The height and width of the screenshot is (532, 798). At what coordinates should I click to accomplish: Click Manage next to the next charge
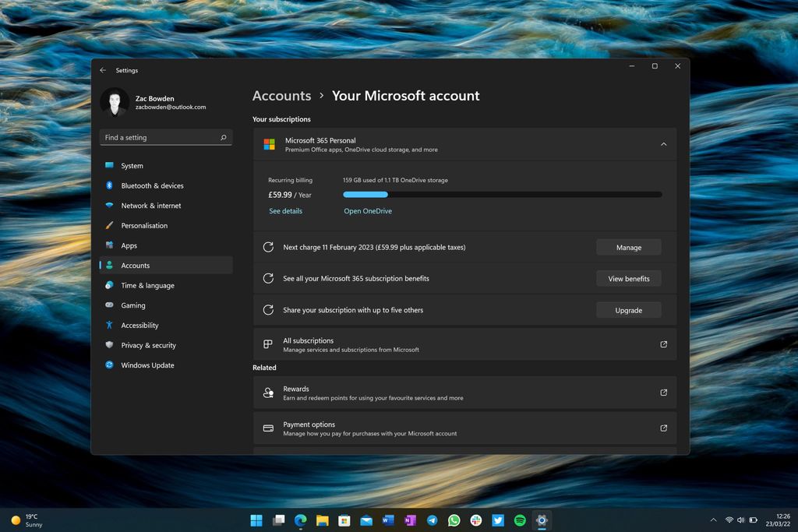click(628, 247)
